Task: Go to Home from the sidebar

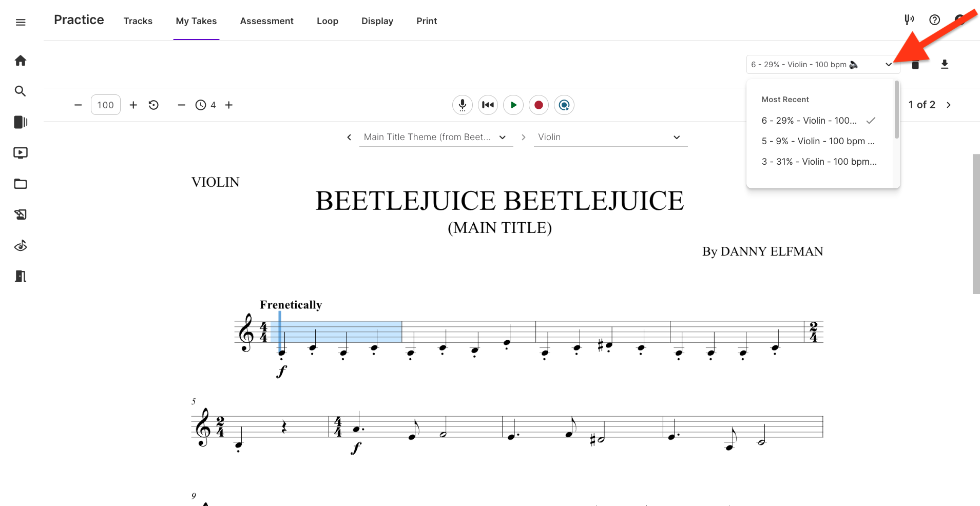Action: 21,61
